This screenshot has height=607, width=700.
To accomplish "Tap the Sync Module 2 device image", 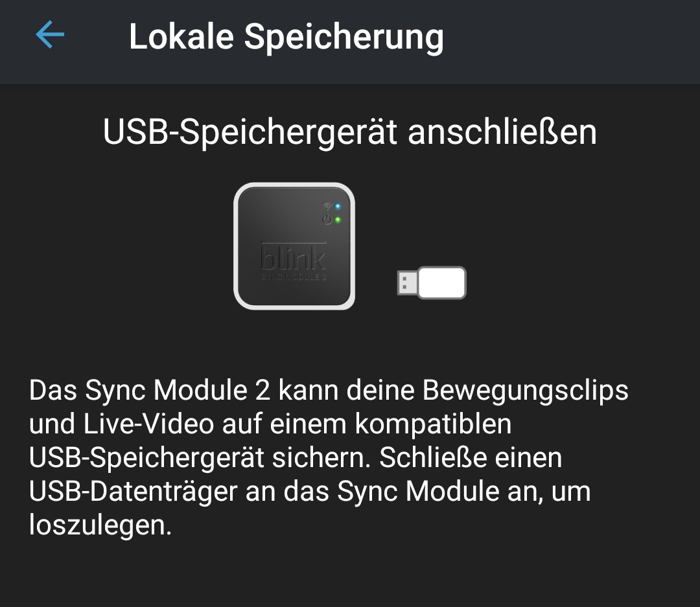I will (294, 246).
